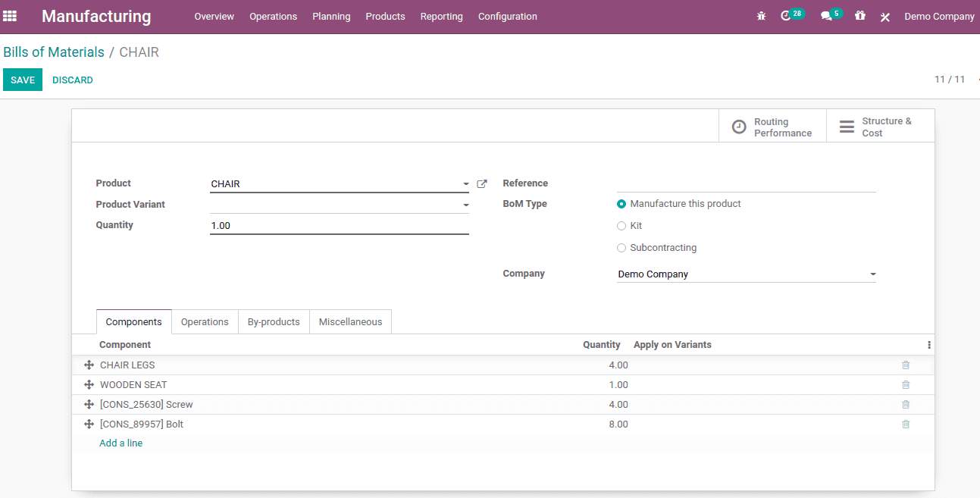Open the Planning menu
This screenshot has width=980, height=498.
point(331,17)
